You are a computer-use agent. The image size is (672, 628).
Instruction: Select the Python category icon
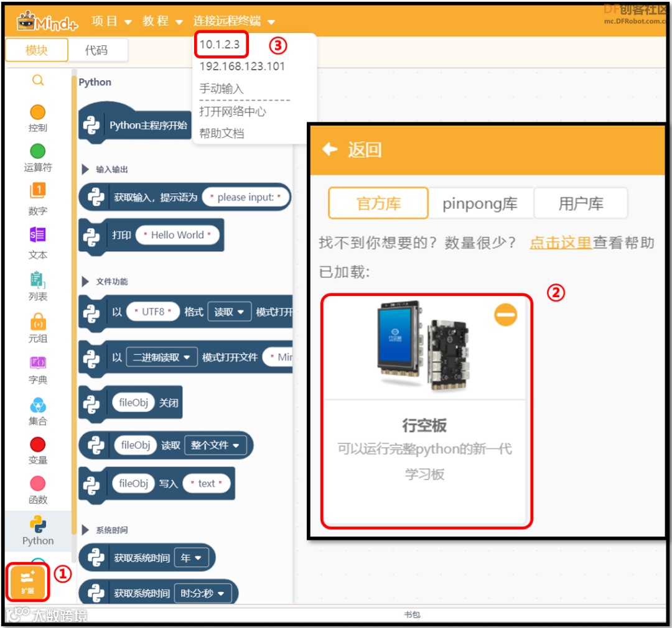click(x=38, y=524)
